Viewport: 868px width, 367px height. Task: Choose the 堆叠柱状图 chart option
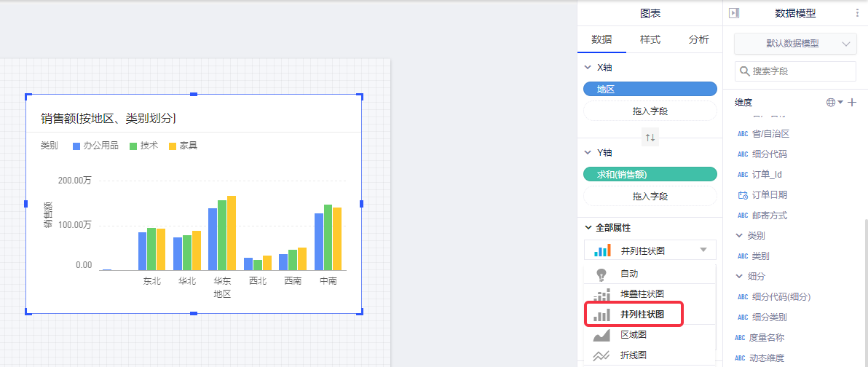tap(641, 294)
